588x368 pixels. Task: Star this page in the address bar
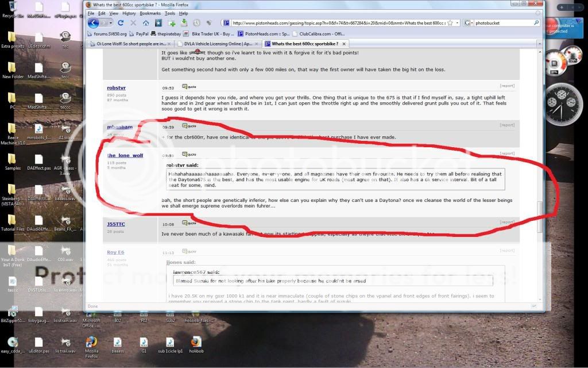450,23
